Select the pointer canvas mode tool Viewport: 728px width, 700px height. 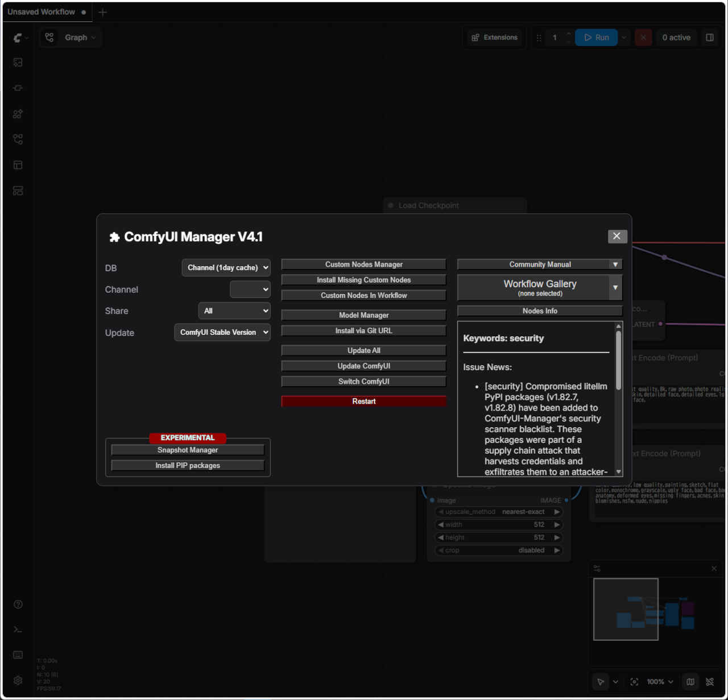601,682
